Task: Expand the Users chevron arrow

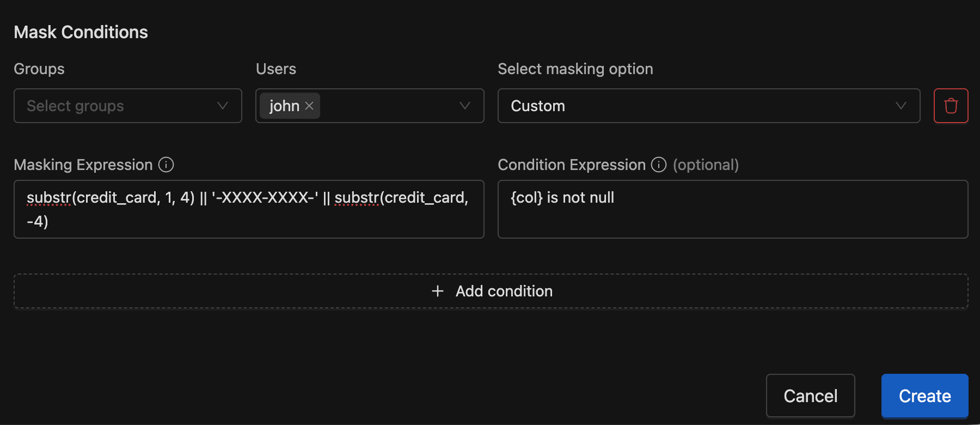Action: 464,106
